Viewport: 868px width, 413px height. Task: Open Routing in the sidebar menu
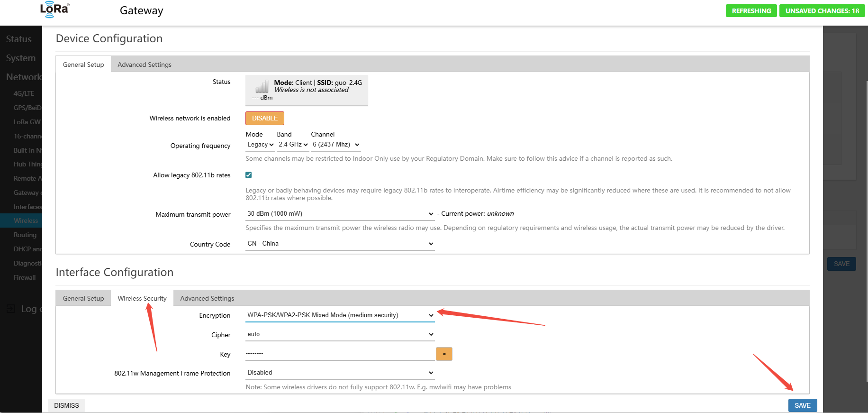click(x=25, y=235)
